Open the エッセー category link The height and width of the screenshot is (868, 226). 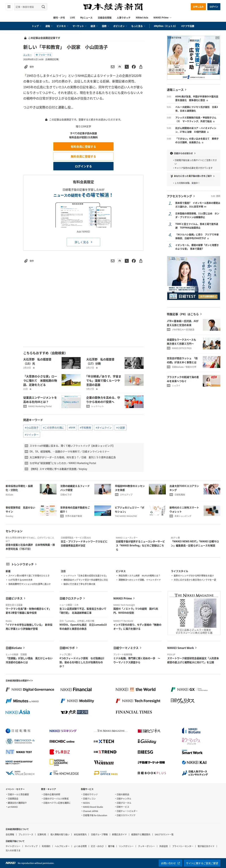coord(27,55)
